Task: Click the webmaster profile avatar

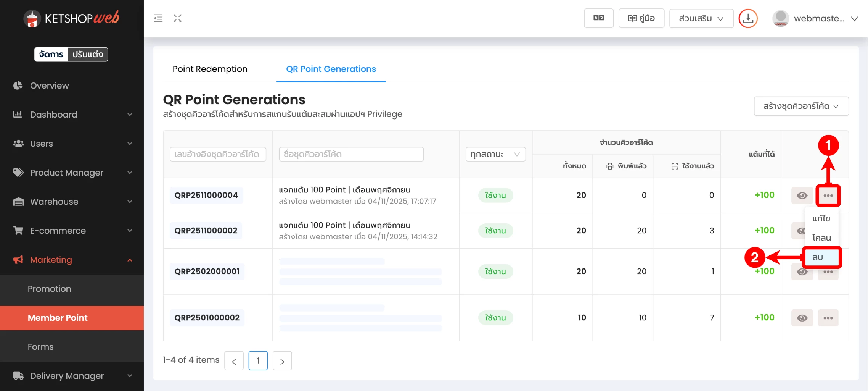Action: 780,18
